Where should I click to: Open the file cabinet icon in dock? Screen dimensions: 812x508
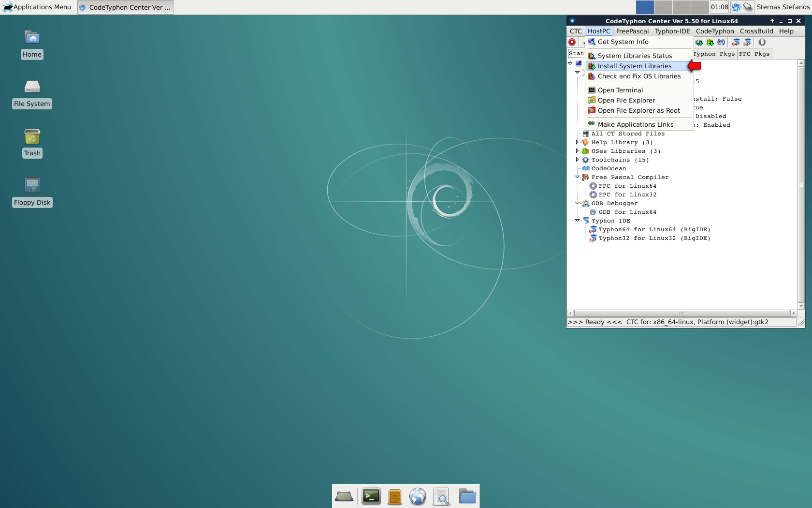pyautogui.click(x=395, y=496)
